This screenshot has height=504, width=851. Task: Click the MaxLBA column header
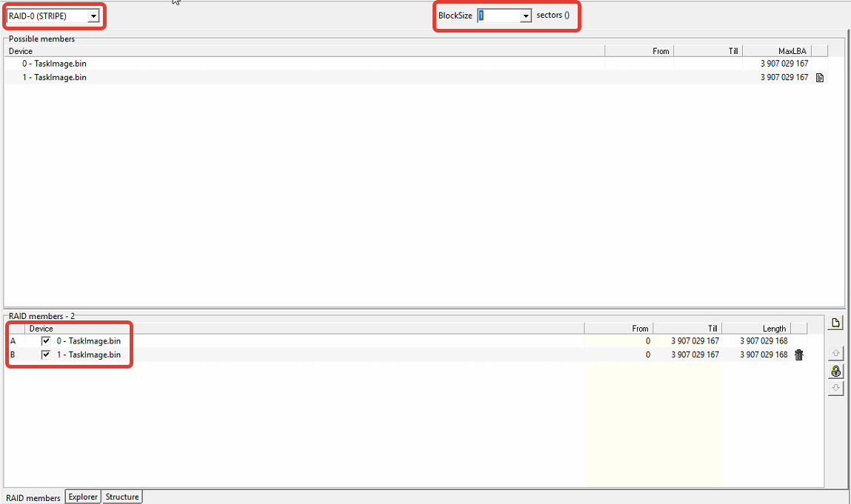[776, 51]
